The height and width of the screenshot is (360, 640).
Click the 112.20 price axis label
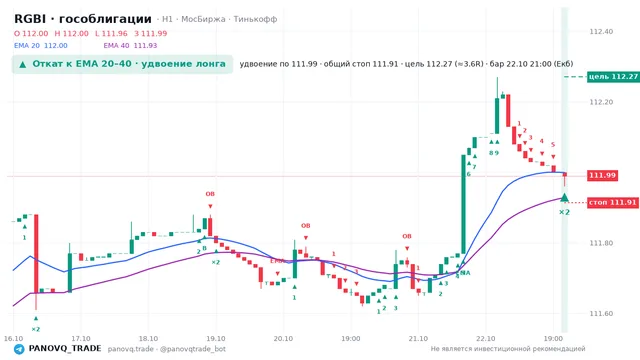(x=601, y=102)
